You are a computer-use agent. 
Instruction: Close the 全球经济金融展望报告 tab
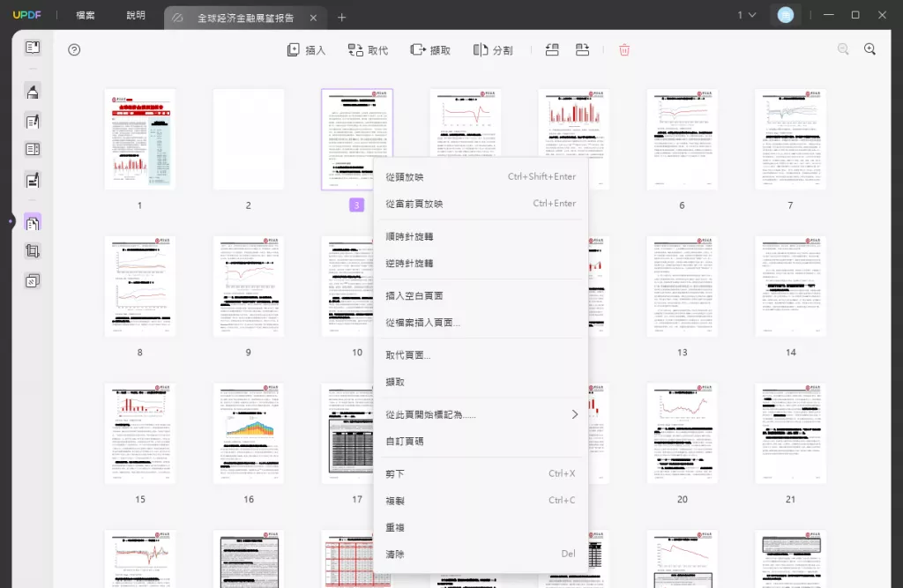pos(313,18)
